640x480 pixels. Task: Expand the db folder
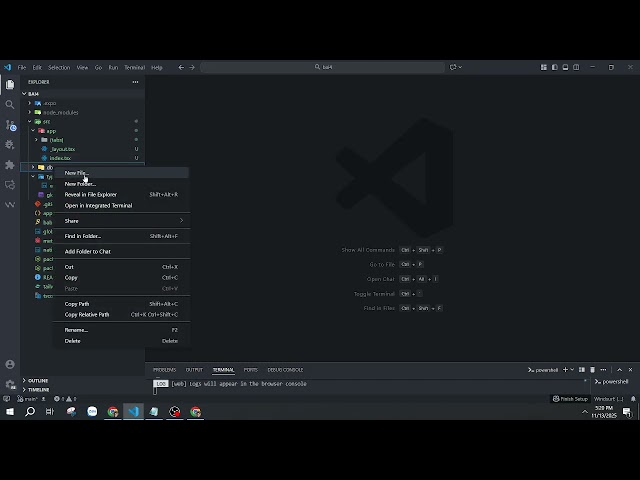click(x=33, y=167)
